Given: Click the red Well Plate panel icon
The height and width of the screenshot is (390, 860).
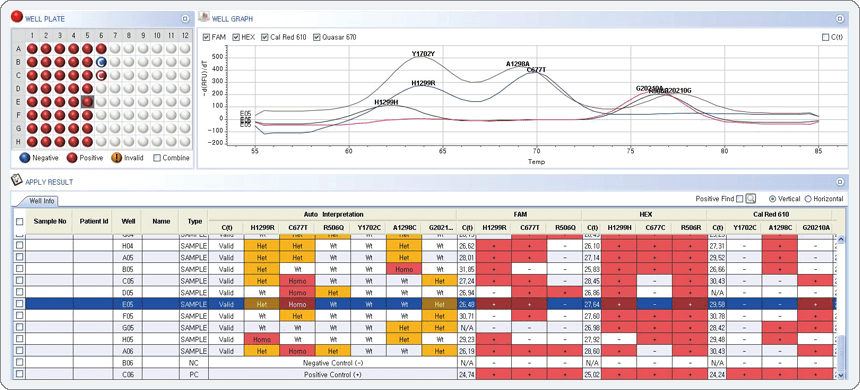Looking at the screenshot, I should tap(17, 17).
